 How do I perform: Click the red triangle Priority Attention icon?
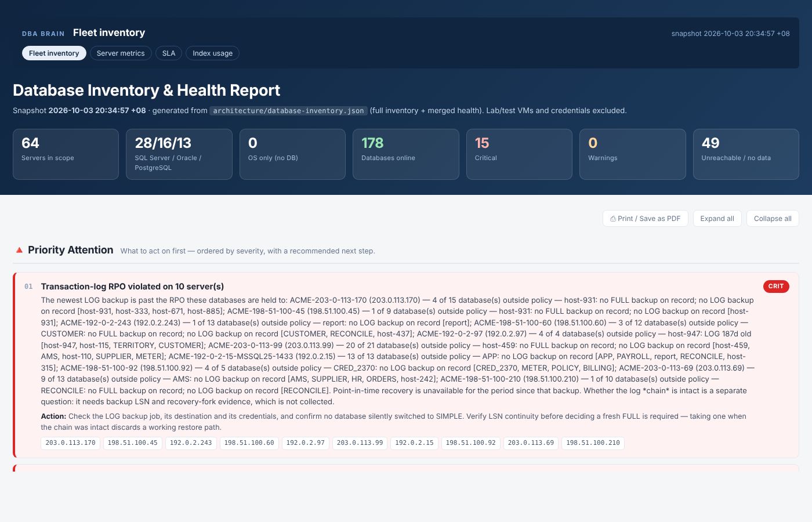coord(19,250)
